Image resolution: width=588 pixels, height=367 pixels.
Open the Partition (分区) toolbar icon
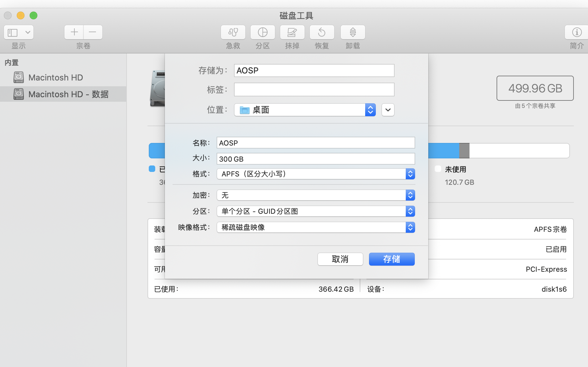pos(262,32)
